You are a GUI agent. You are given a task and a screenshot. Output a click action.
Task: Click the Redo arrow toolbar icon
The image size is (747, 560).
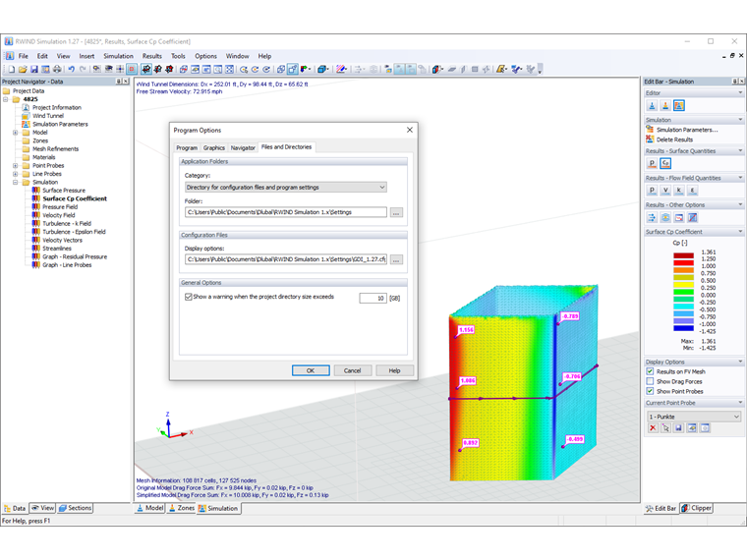tap(83, 70)
